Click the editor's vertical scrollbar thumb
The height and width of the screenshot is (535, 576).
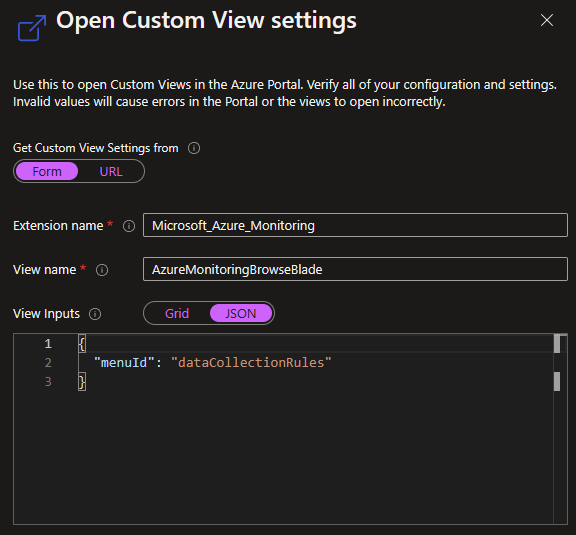click(557, 344)
